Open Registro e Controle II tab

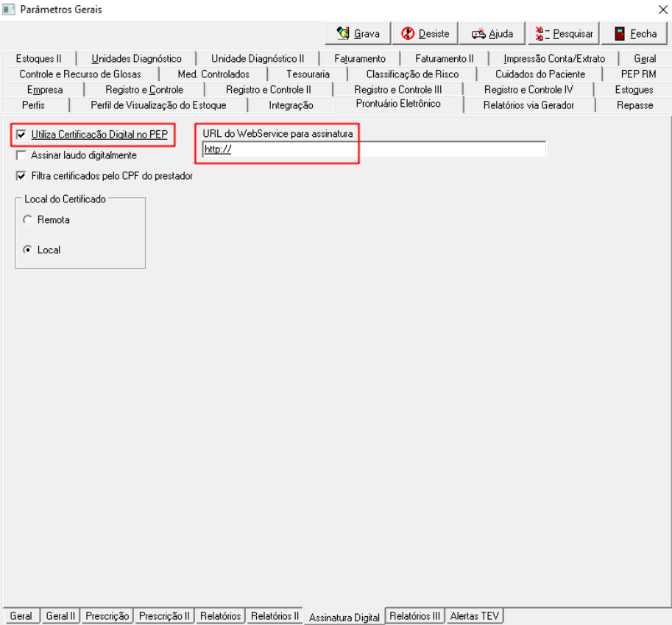269,90
